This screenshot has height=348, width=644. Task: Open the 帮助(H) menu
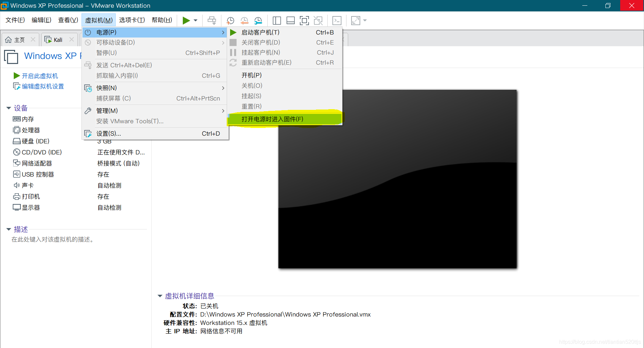point(162,20)
